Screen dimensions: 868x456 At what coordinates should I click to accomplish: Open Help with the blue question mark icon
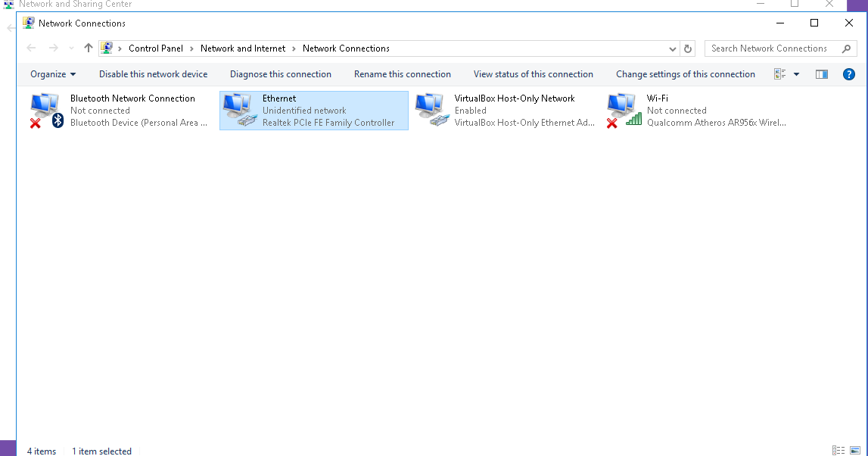(849, 74)
